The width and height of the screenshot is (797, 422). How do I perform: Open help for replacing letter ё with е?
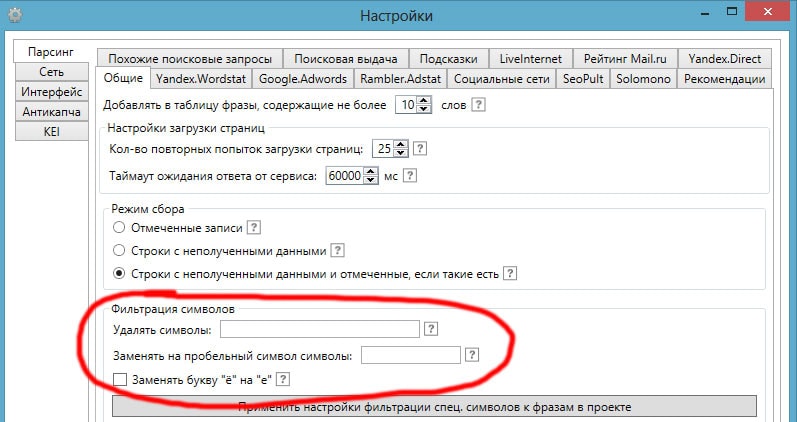[283, 379]
